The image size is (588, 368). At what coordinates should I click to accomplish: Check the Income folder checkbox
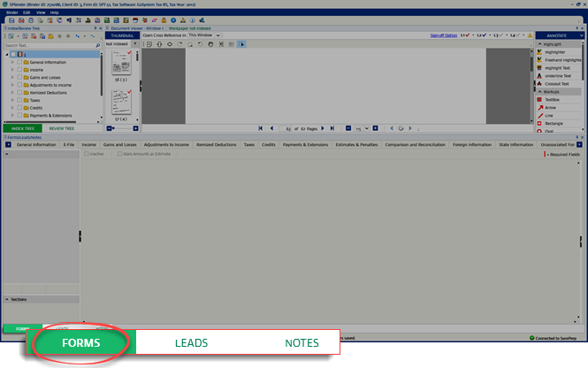tap(19, 70)
